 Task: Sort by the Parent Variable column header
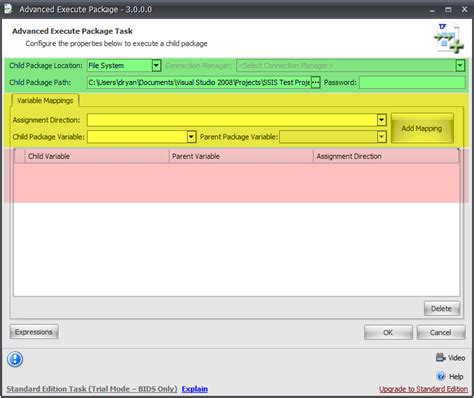[241, 156]
